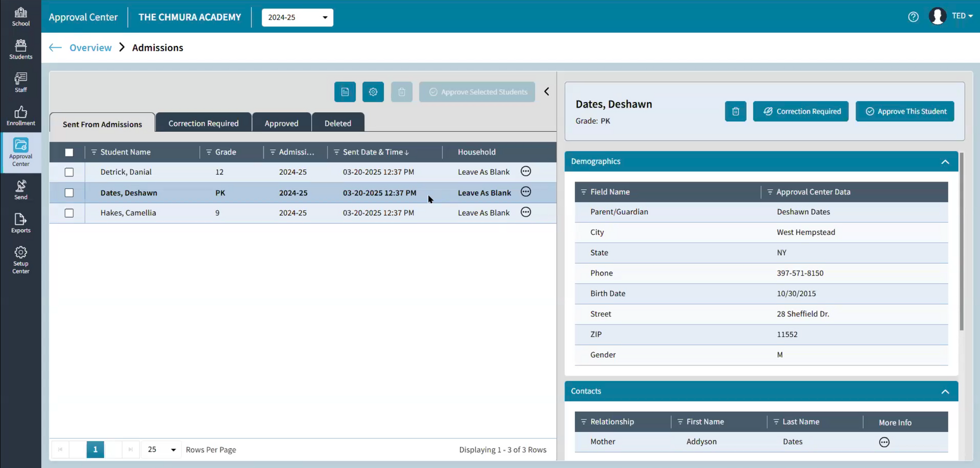The width and height of the screenshot is (980, 468).
Task: Open the 2024-25 school year dropdown
Action: 297,17
